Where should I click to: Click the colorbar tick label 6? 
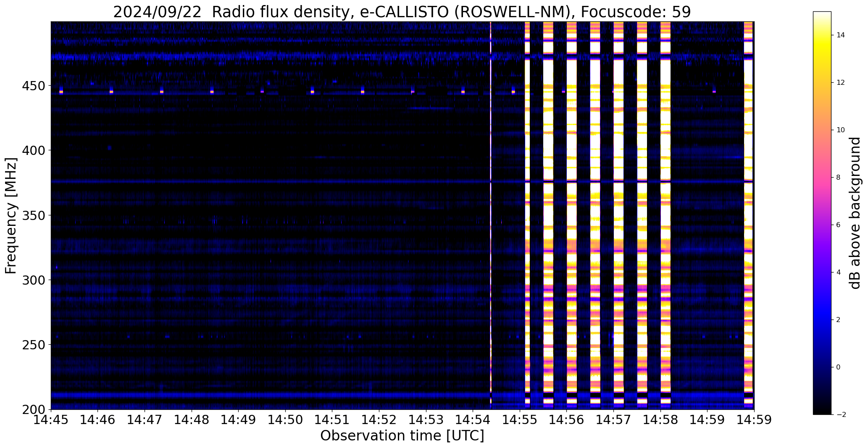click(x=839, y=225)
